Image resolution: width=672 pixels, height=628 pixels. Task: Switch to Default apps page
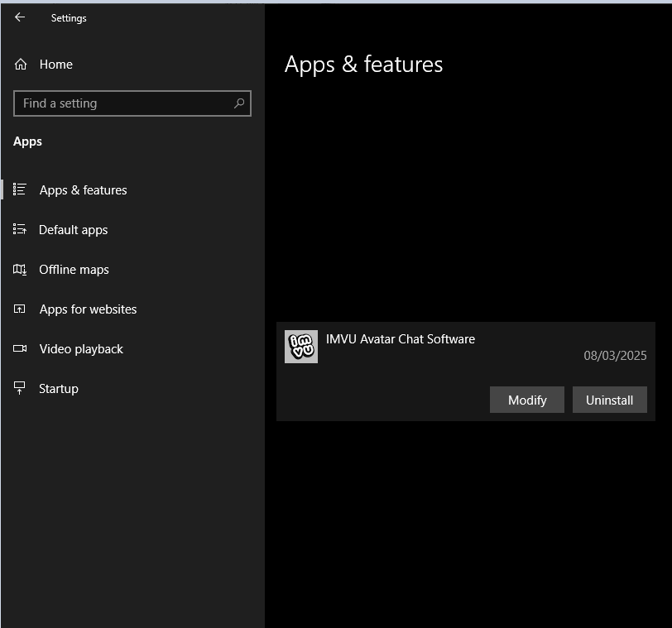(74, 230)
